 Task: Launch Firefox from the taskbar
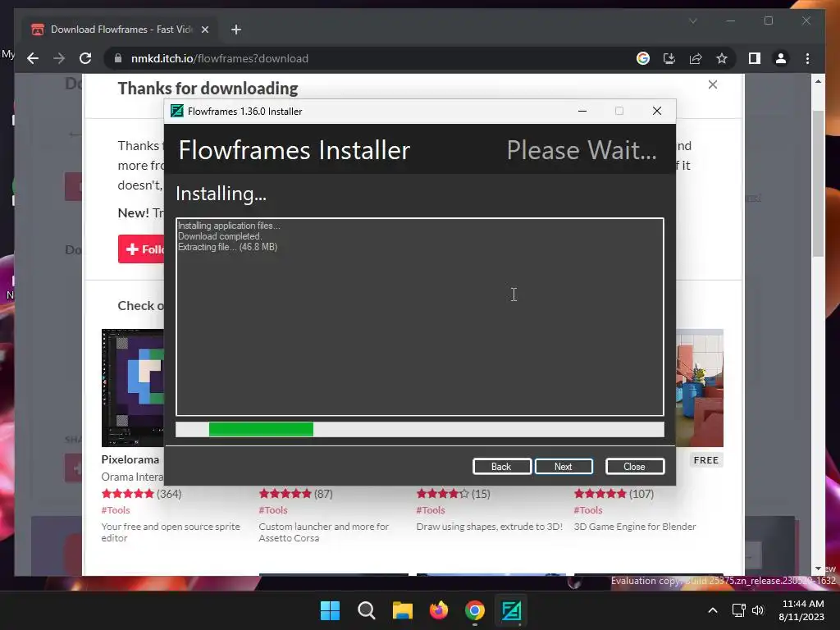tap(439, 610)
